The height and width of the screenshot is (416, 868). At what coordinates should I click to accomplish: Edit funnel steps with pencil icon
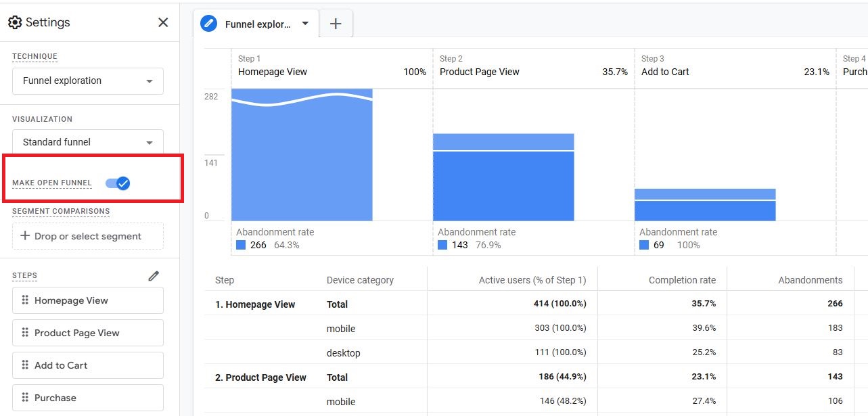154,276
